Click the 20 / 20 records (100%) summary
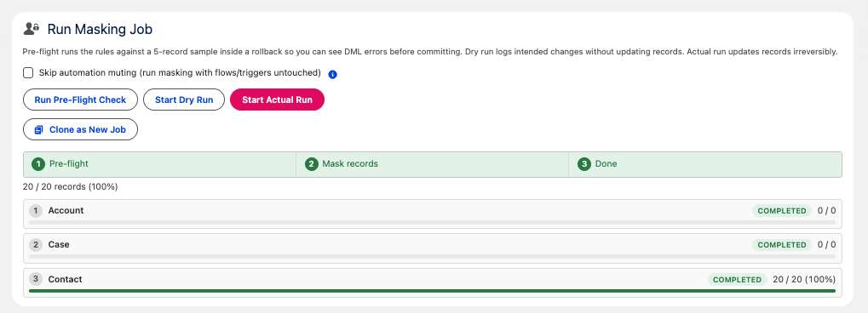The height and width of the screenshot is (313, 868). 71,187
